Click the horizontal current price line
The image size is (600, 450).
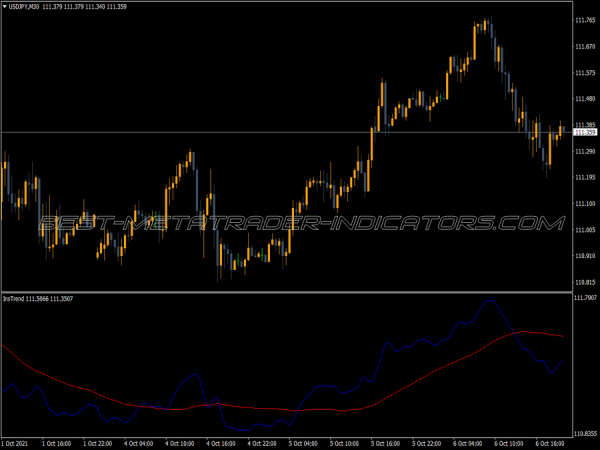pos(287,132)
